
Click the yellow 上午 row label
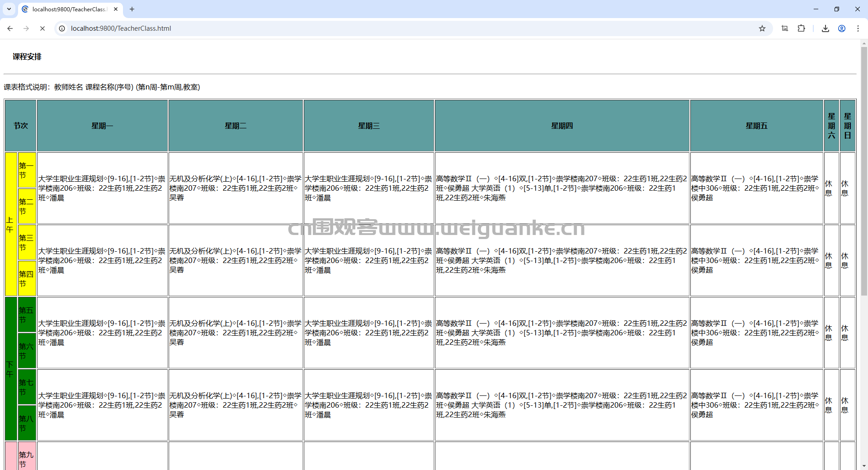(11, 224)
